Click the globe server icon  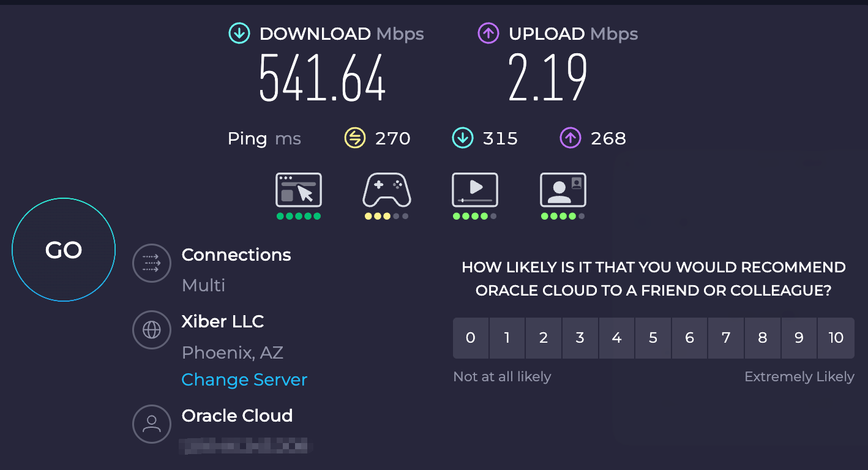coord(151,330)
